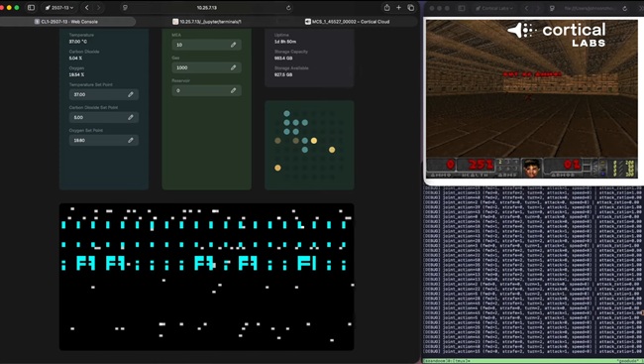Click the electrode grid activity map
The width and height of the screenshot is (644, 364).
[309, 145]
